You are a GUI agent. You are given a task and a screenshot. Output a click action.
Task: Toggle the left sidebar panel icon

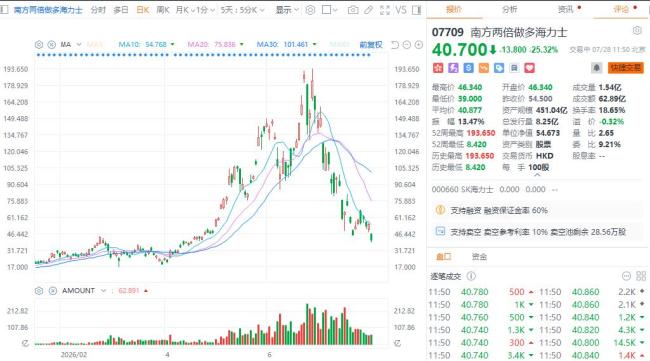pos(4,10)
